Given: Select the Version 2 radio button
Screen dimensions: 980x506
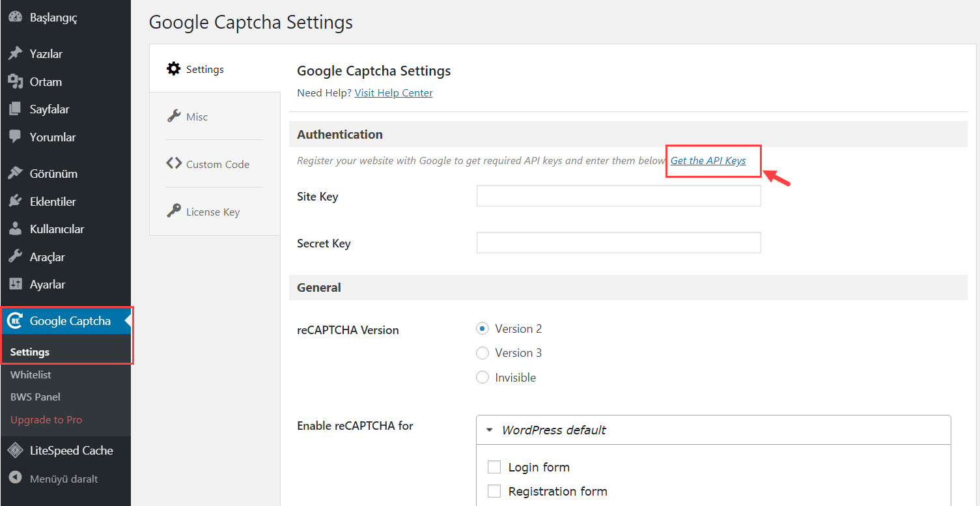Looking at the screenshot, I should 483,329.
